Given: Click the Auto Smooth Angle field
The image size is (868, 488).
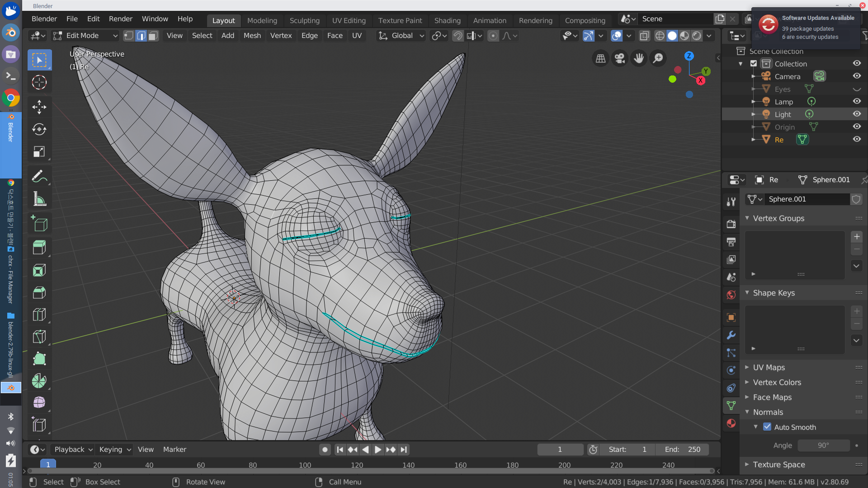Looking at the screenshot, I should 824,446.
